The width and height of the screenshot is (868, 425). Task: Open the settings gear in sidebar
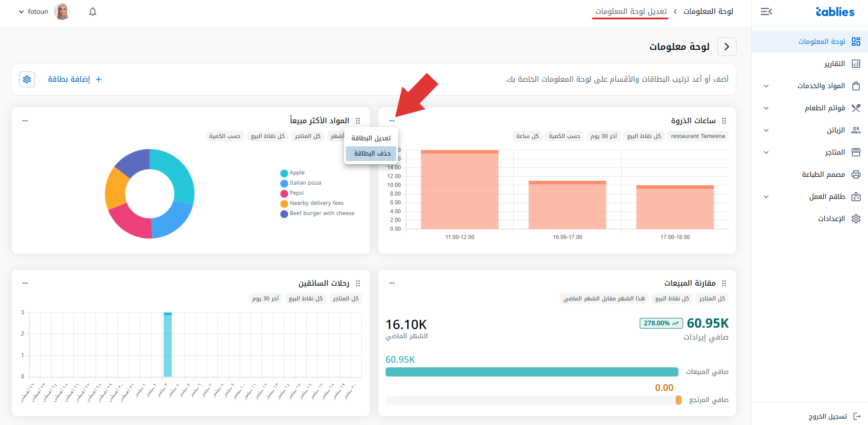[856, 219]
